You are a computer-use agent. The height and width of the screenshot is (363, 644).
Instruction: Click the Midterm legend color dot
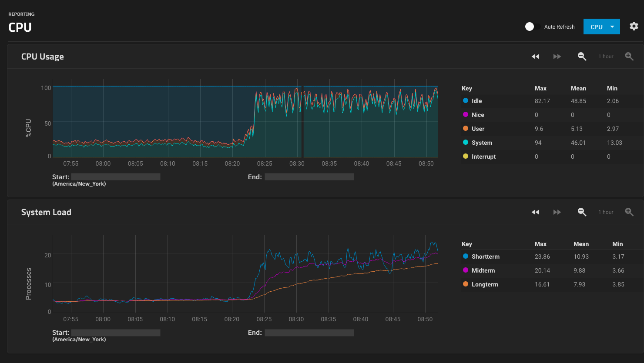point(466,270)
